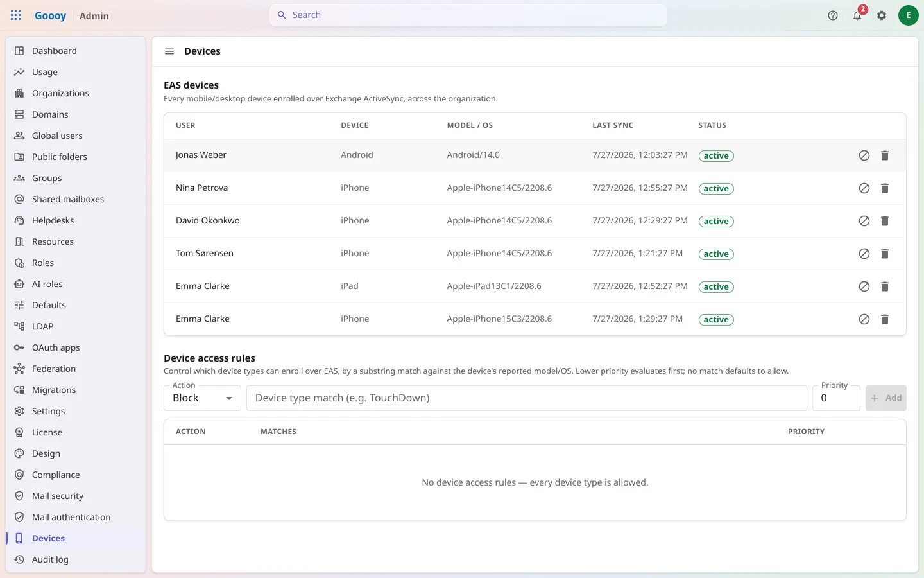This screenshot has height=578, width=924.
Task: Click the OAuth apps key icon
Action: (19, 347)
